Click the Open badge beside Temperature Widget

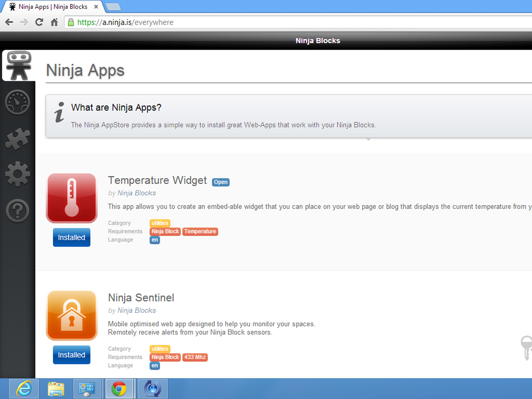221,182
